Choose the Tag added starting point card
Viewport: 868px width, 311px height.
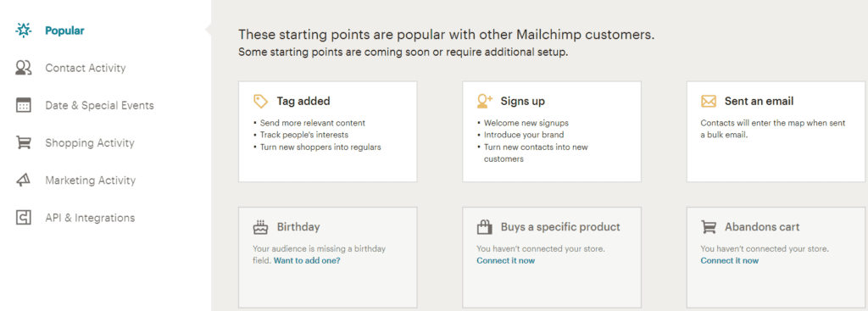coord(328,131)
